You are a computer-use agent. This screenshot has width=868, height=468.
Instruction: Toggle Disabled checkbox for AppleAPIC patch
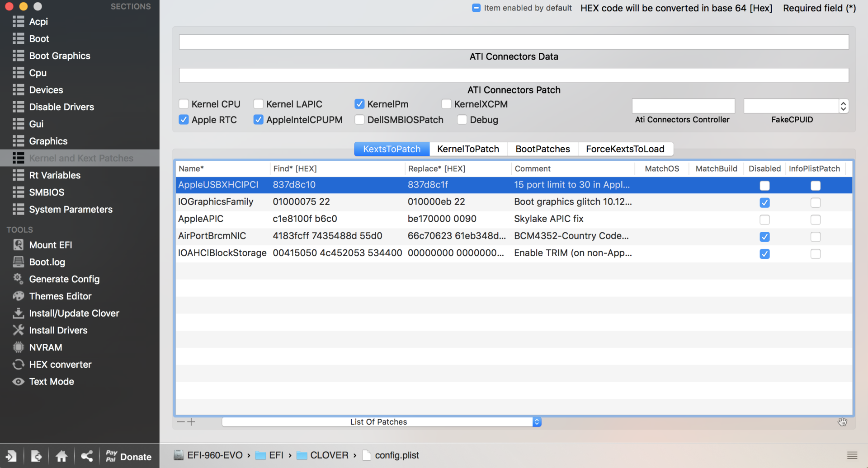pyautogui.click(x=764, y=220)
